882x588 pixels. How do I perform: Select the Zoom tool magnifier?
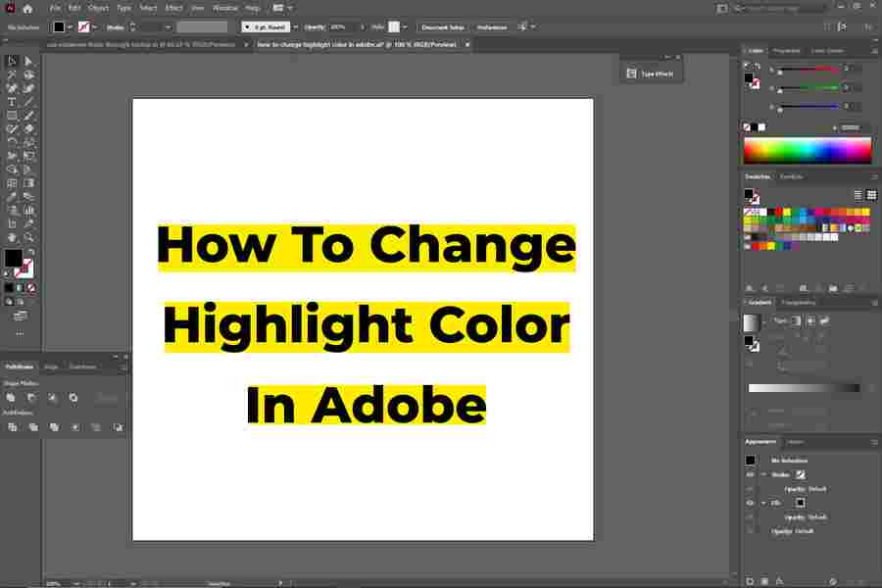pos(29,237)
